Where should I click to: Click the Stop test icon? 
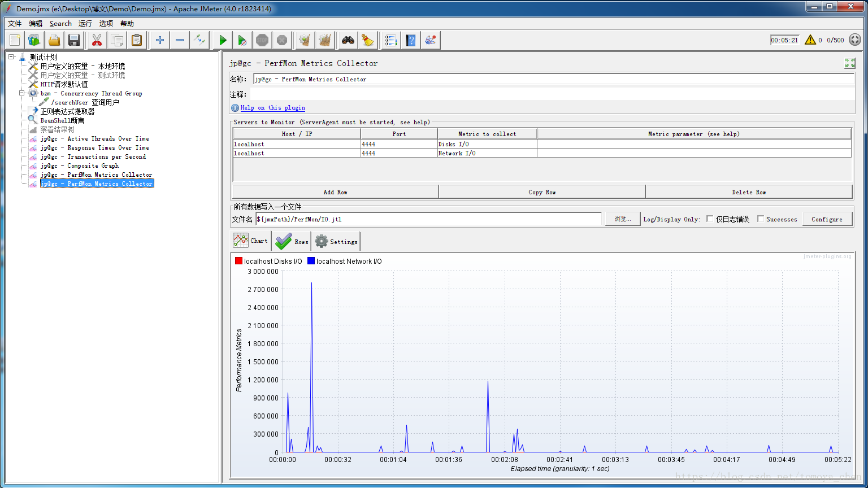click(x=262, y=40)
